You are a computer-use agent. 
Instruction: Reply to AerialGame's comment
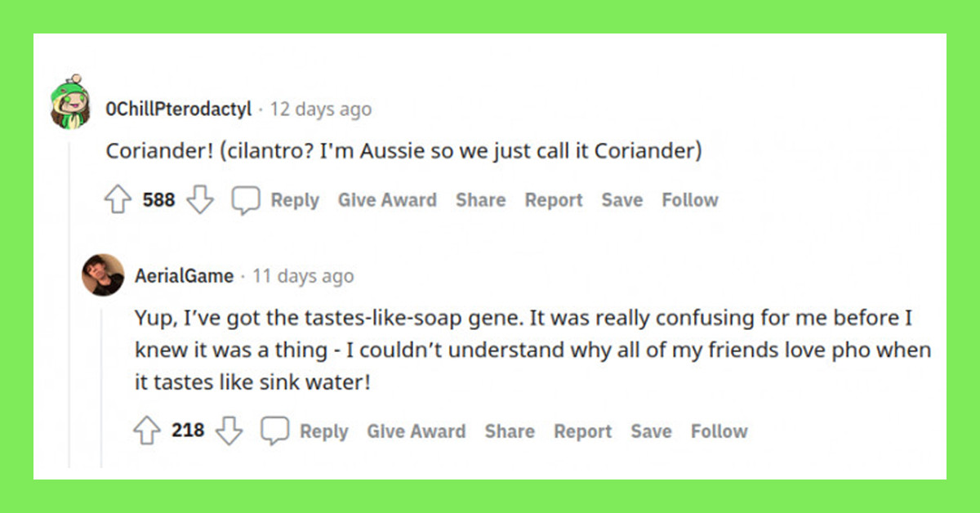click(325, 431)
